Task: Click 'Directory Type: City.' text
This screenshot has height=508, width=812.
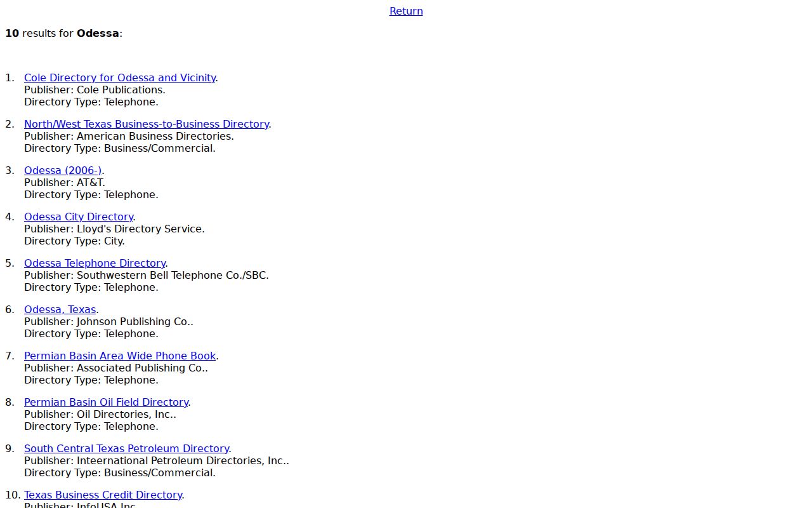Action: click(x=74, y=241)
